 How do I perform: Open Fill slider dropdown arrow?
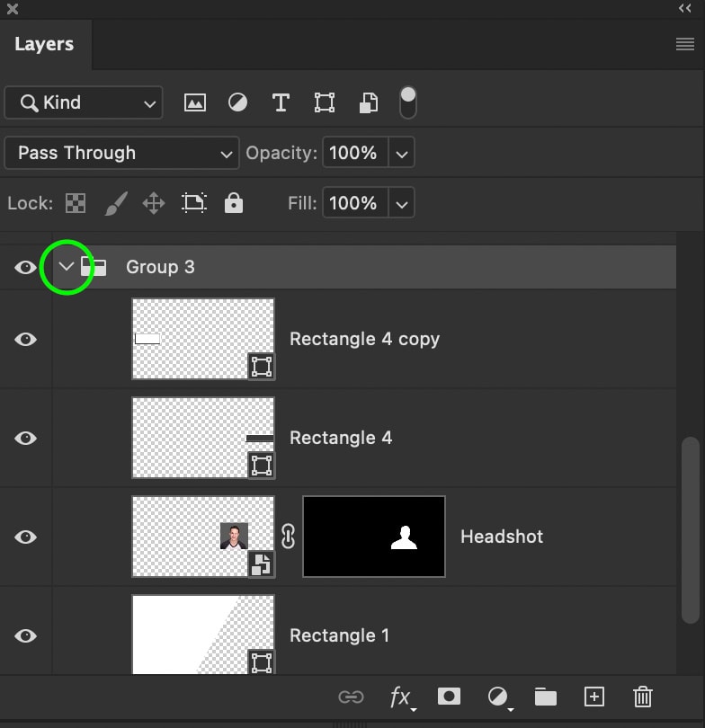pyautogui.click(x=402, y=203)
